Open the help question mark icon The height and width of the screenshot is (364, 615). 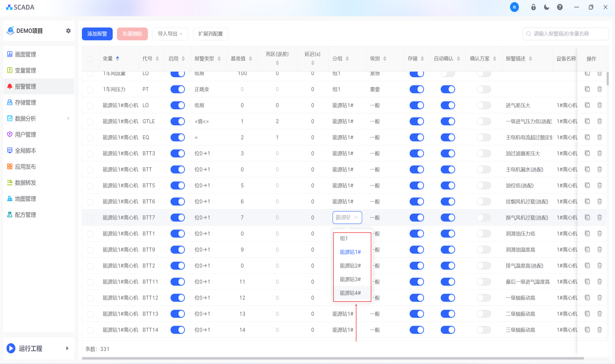[x=560, y=7]
